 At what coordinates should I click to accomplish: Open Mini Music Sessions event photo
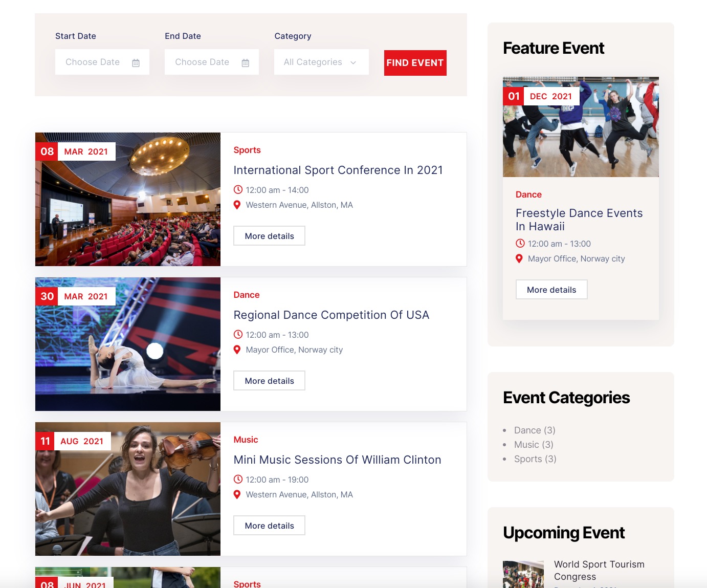[x=128, y=489]
